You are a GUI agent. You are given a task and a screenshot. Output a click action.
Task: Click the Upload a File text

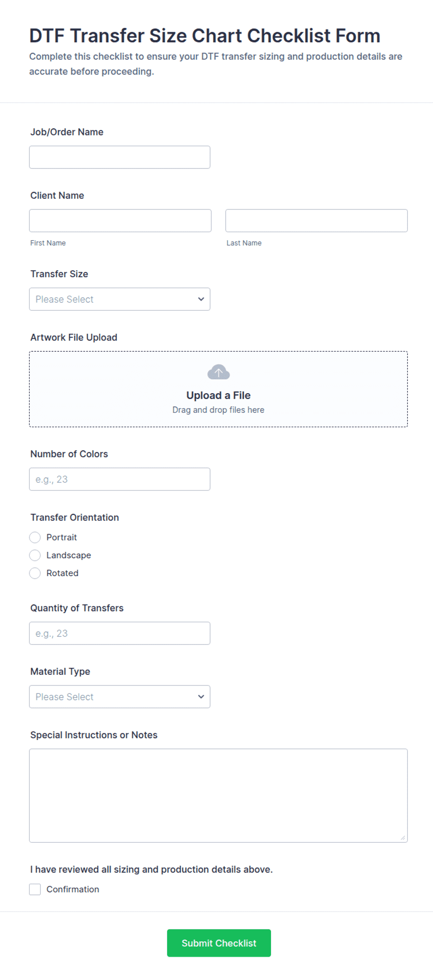(x=218, y=395)
